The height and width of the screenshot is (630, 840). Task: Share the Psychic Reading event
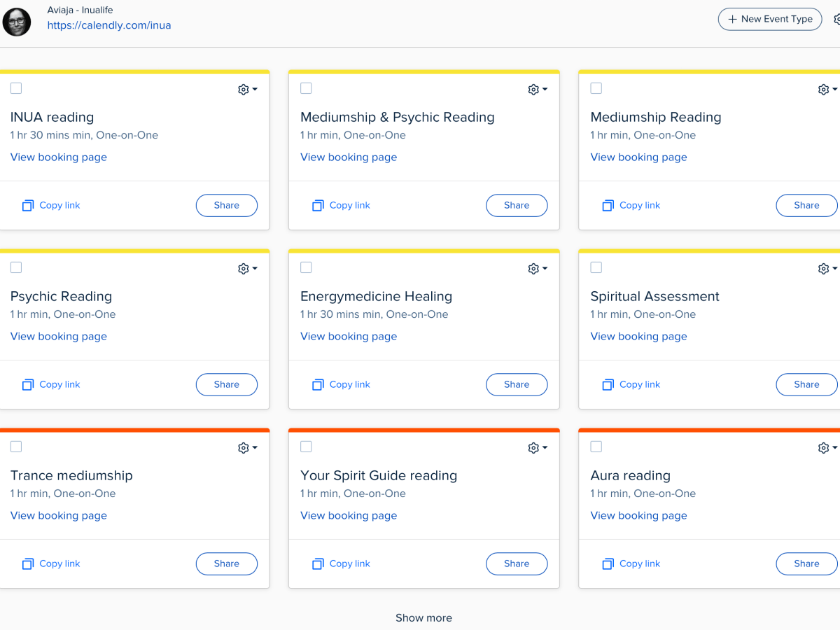point(226,384)
